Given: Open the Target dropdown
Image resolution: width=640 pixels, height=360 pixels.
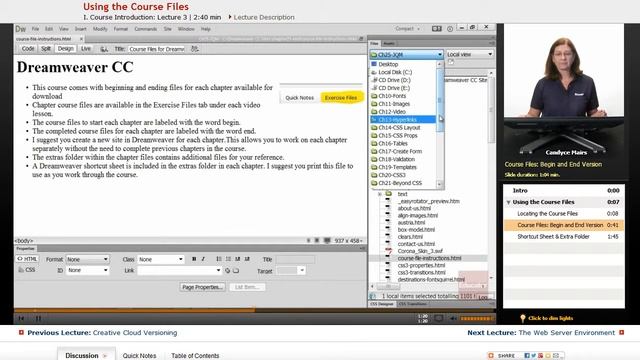Looking at the screenshot, I should (x=291, y=270).
